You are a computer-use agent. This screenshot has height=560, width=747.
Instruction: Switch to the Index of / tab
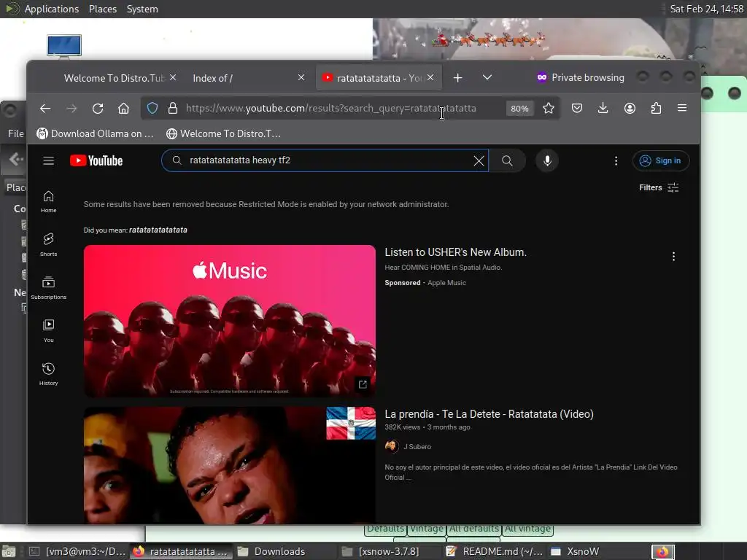click(212, 78)
